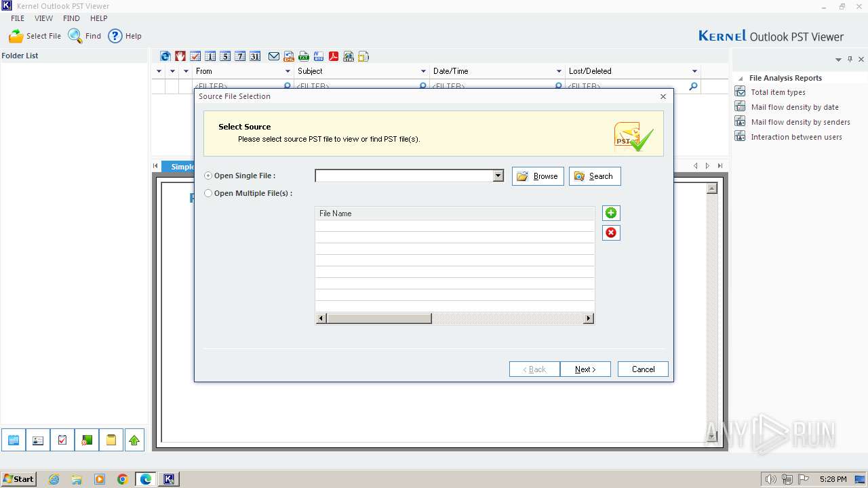Click the PDF export icon

click(334, 56)
